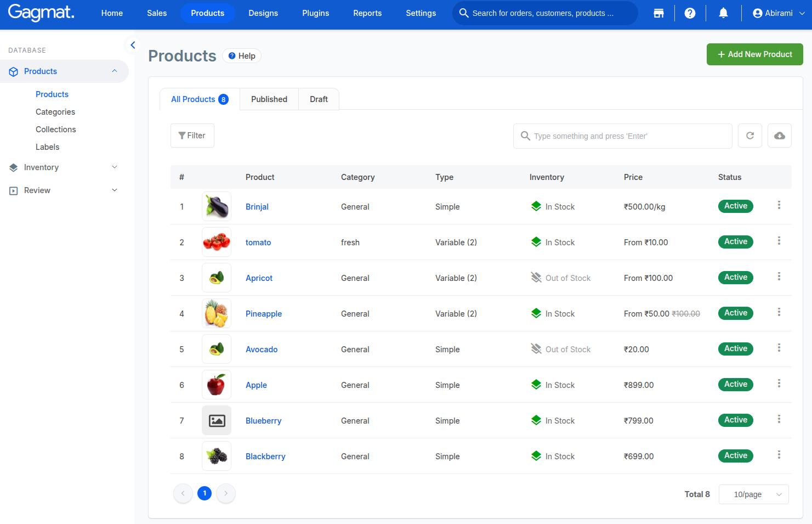Go to Collections in sidebar

[56, 129]
